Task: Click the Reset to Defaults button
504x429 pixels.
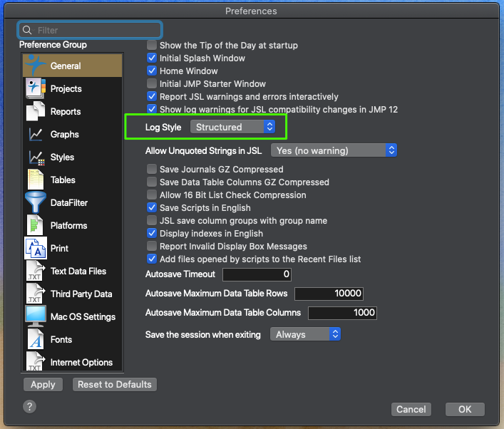Action: [114, 384]
